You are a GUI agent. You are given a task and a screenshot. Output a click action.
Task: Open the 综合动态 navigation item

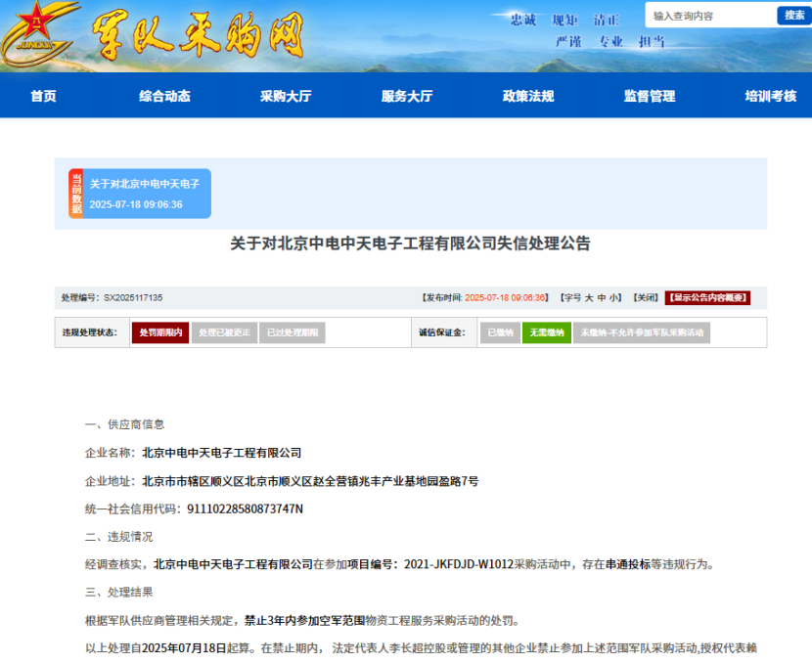164,96
